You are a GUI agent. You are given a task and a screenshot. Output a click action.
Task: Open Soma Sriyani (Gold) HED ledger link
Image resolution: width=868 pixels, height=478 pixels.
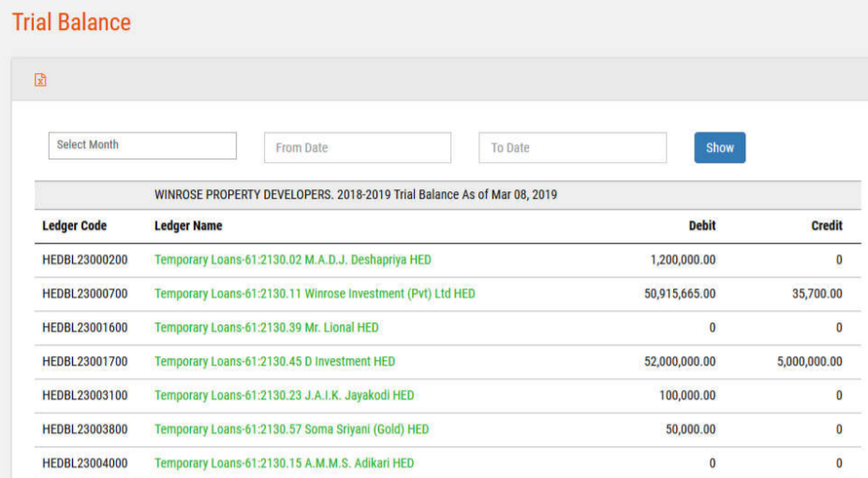[x=291, y=429]
